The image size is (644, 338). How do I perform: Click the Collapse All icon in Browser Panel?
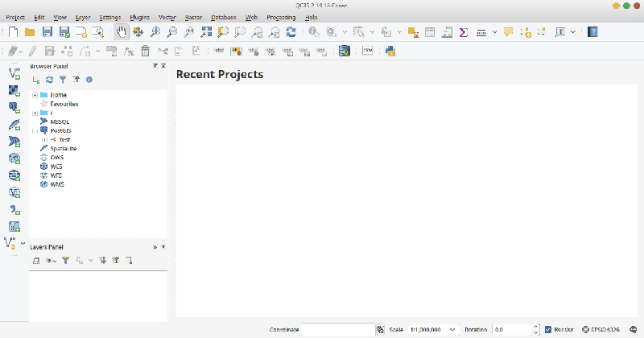pyautogui.click(x=76, y=80)
